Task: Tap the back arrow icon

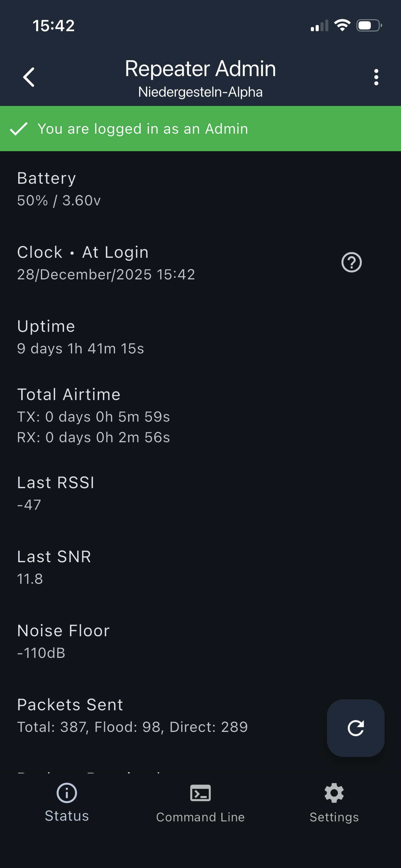Action: click(x=29, y=77)
